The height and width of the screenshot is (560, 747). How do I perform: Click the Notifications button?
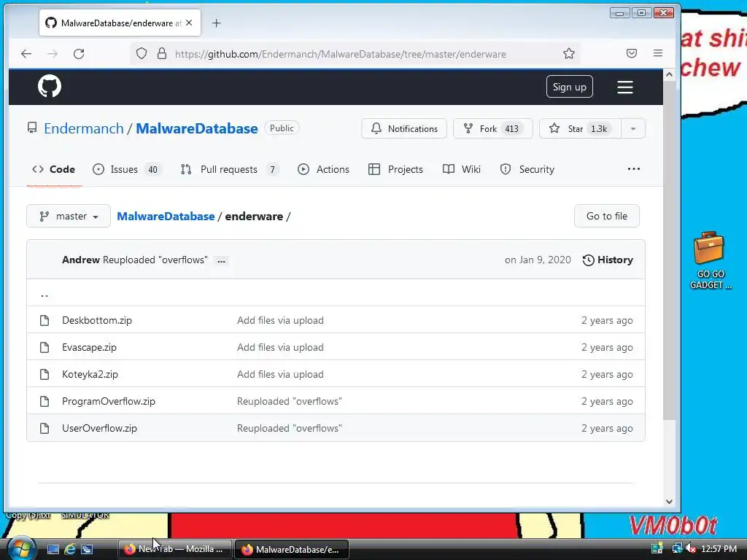[x=404, y=128]
